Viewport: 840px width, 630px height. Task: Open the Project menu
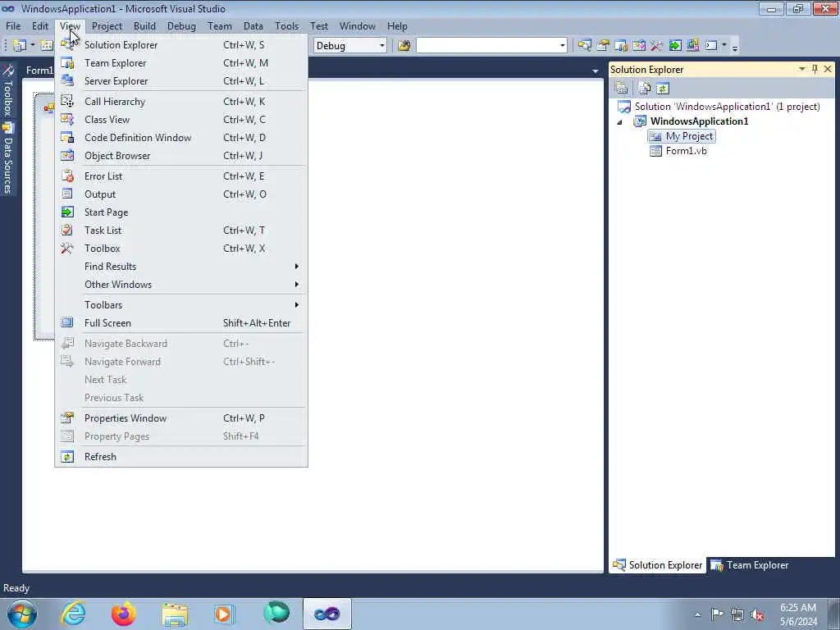pos(107,26)
